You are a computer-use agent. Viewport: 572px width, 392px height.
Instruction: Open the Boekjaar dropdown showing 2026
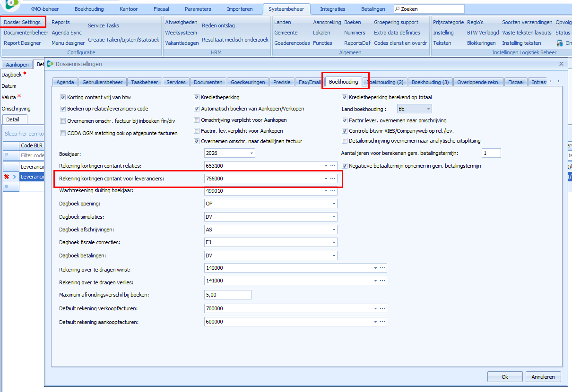251,153
